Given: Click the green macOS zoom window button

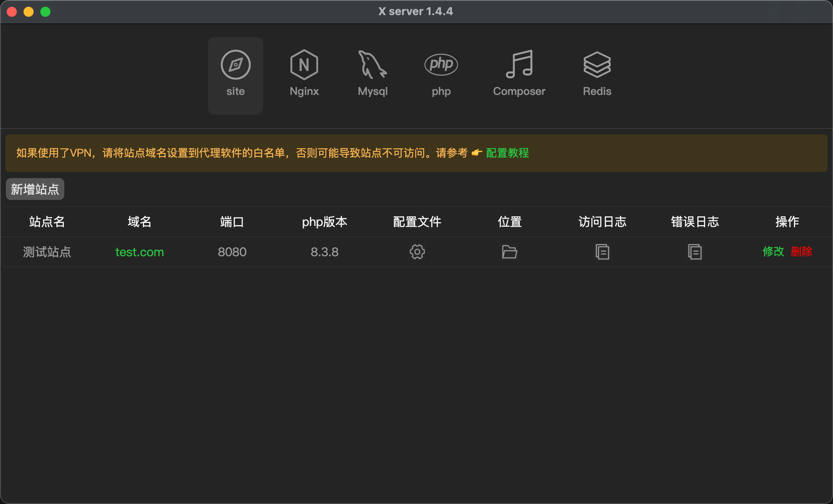Looking at the screenshot, I should point(45,12).
